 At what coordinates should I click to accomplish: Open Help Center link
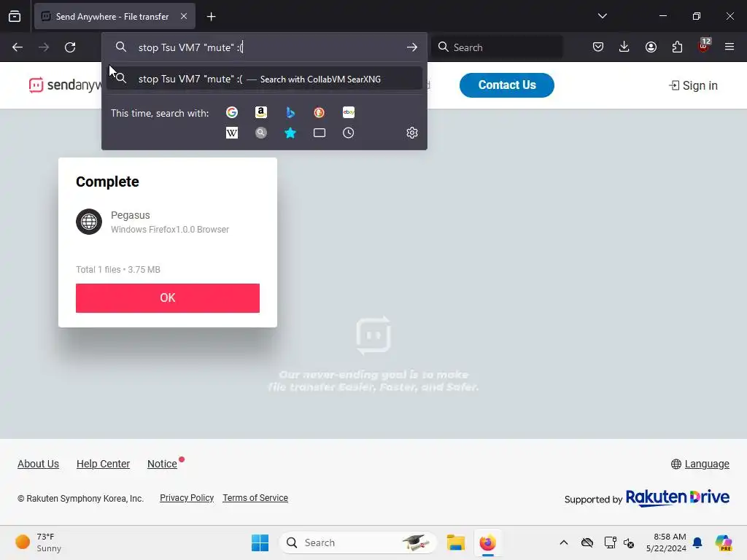coord(103,464)
